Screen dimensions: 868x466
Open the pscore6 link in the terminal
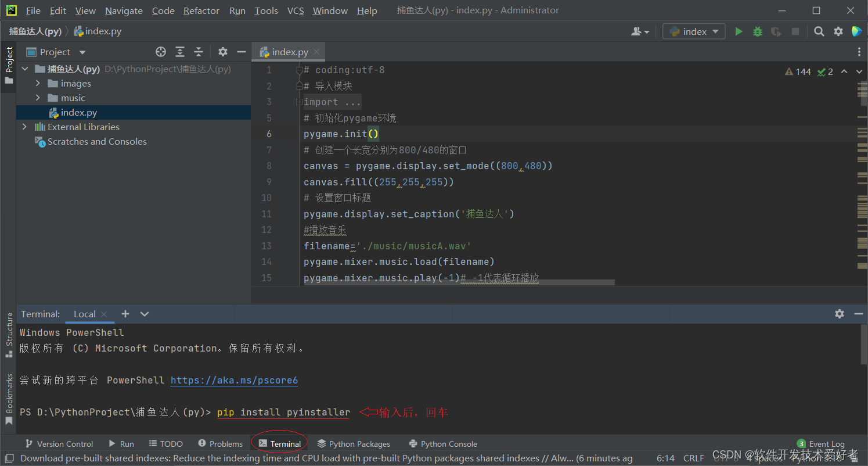pos(233,380)
